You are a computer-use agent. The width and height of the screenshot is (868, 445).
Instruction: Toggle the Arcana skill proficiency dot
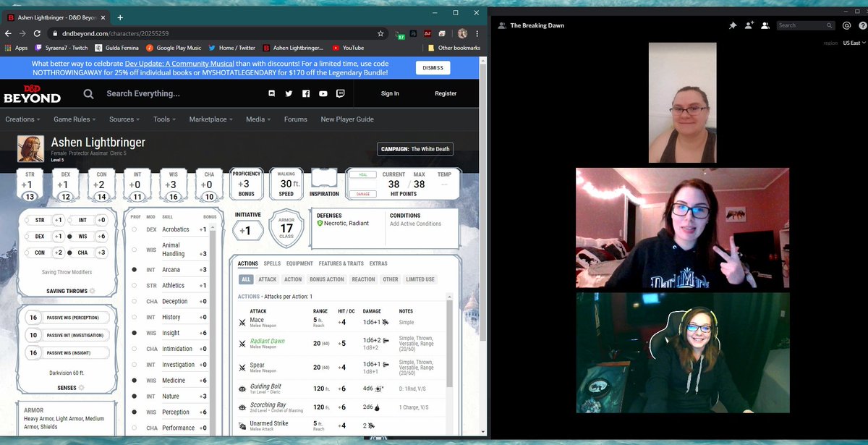(x=135, y=270)
